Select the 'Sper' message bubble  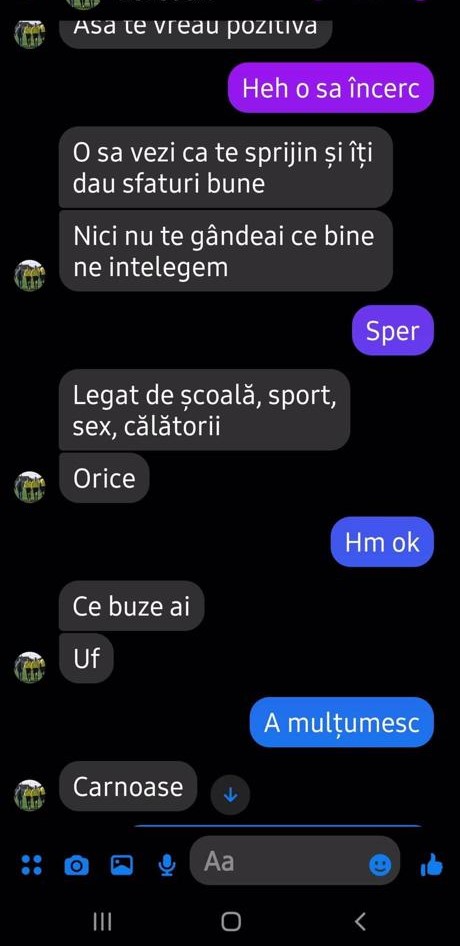coord(393,330)
